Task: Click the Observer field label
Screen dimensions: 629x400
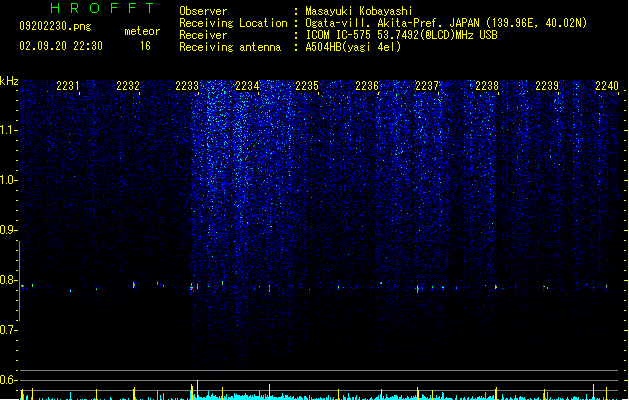Action: 203,11
